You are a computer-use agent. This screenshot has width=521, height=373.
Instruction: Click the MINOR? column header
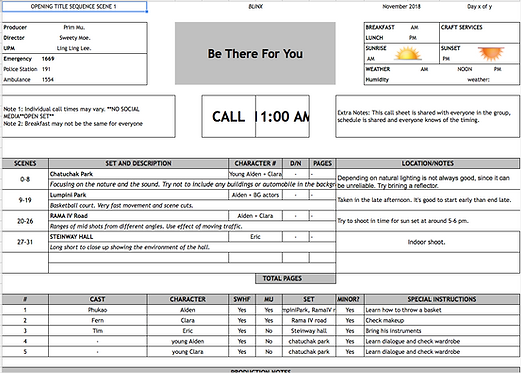coord(350,299)
